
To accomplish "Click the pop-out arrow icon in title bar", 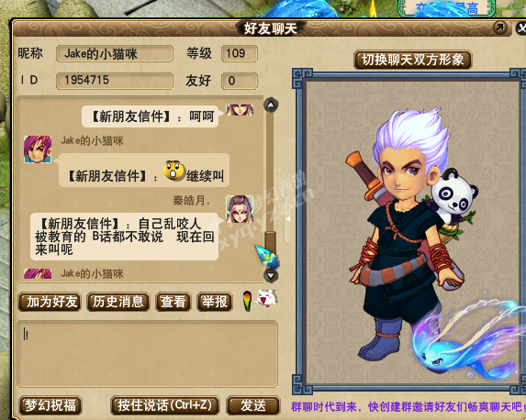I will pos(499,28).
